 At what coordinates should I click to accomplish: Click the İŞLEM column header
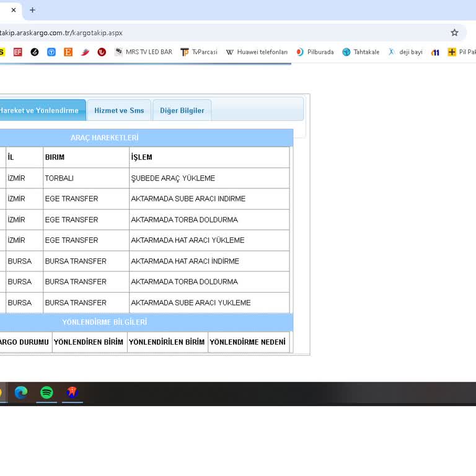point(142,157)
